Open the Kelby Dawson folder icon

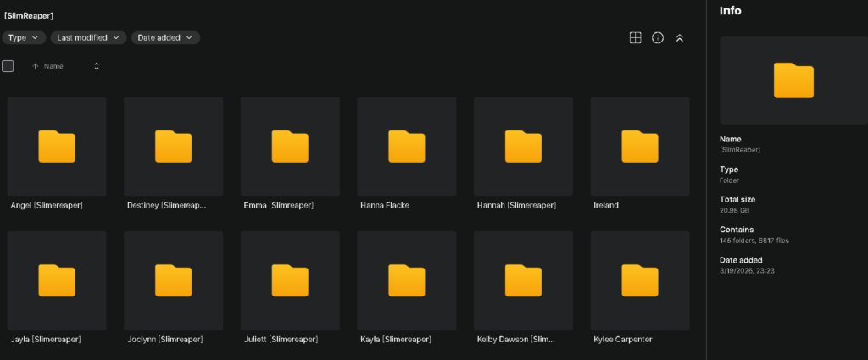(523, 281)
